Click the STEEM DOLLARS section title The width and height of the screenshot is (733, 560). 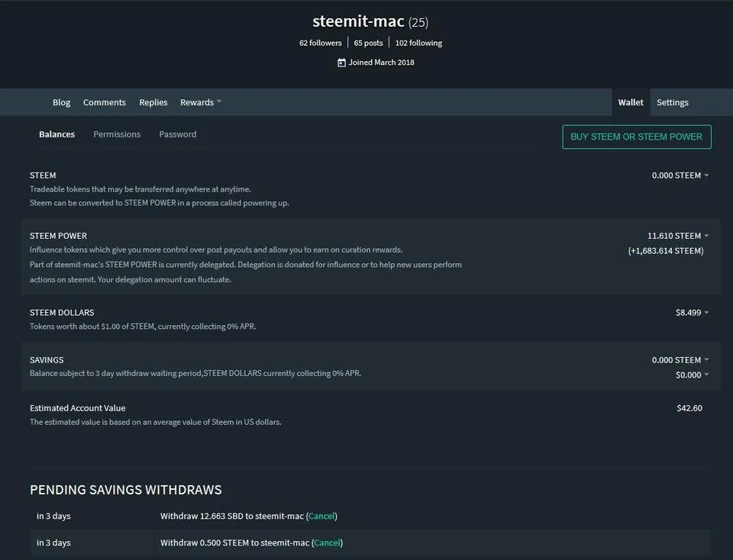point(62,313)
